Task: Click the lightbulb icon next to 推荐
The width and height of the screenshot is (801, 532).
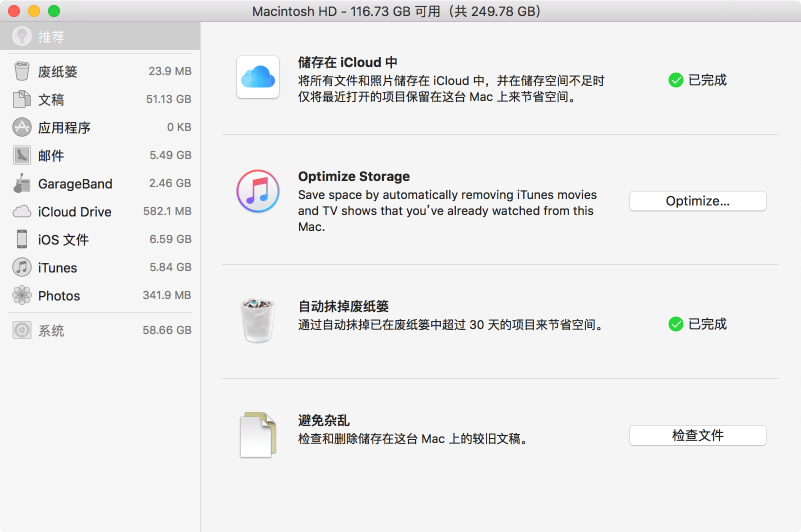Action: click(x=21, y=36)
